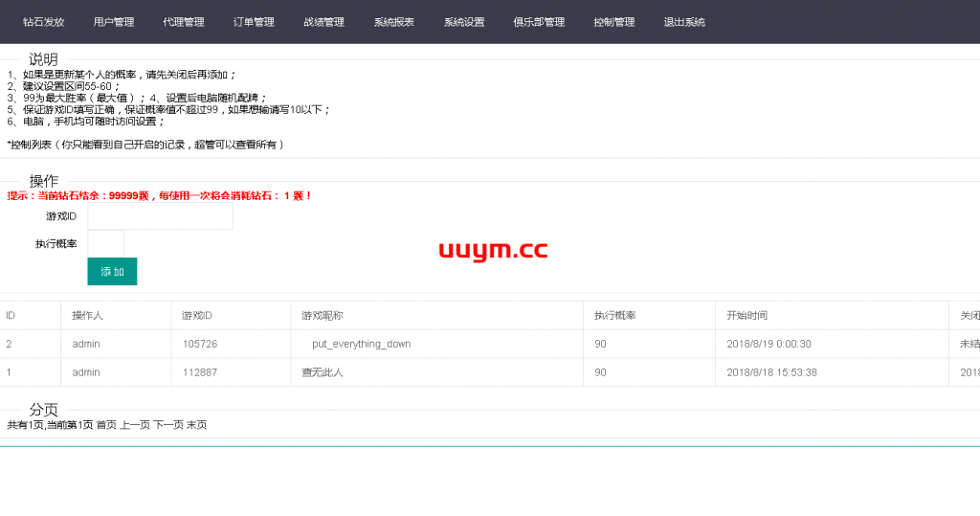Click the 上一页 pagination link
980x516 pixels.
[135, 425]
